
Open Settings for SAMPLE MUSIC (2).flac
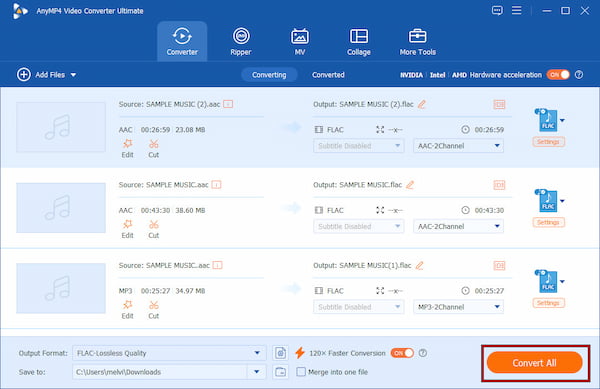point(548,142)
